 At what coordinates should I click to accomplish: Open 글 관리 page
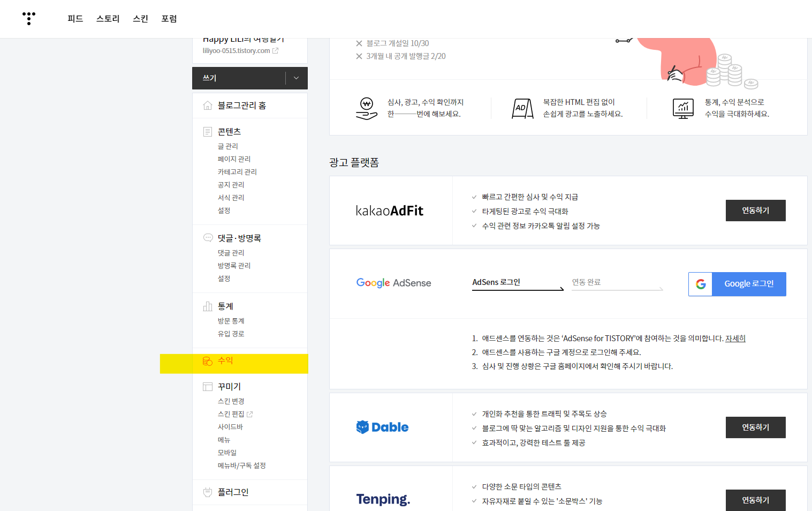click(x=228, y=146)
